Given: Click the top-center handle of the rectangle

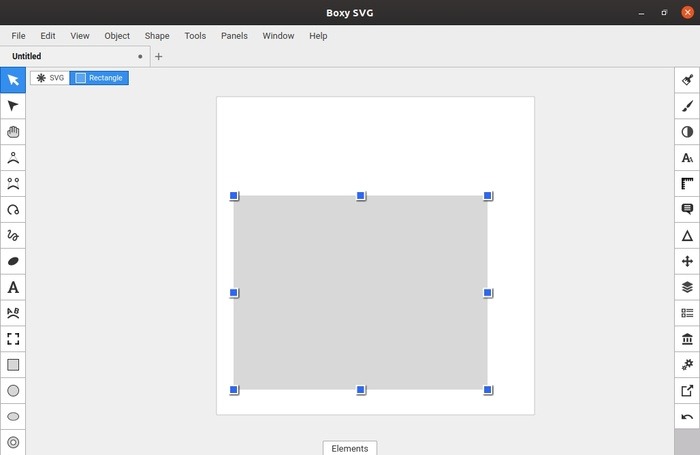Looking at the screenshot, I should (x=361, y=196).
